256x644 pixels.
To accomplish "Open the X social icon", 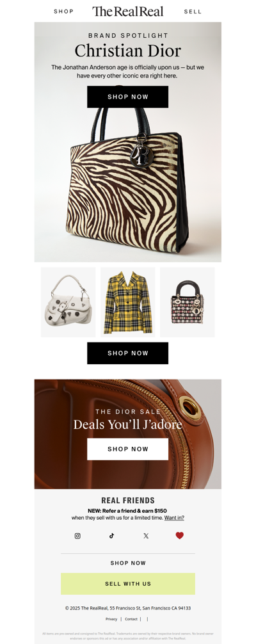I will (x=146, y=536).
